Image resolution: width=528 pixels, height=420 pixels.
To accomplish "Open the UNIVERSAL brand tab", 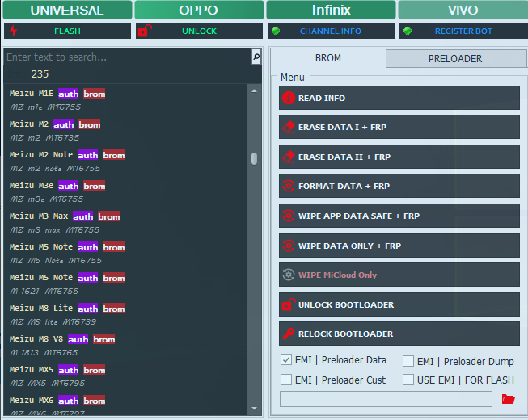I will pyautogui.click(x=67, y=10).
